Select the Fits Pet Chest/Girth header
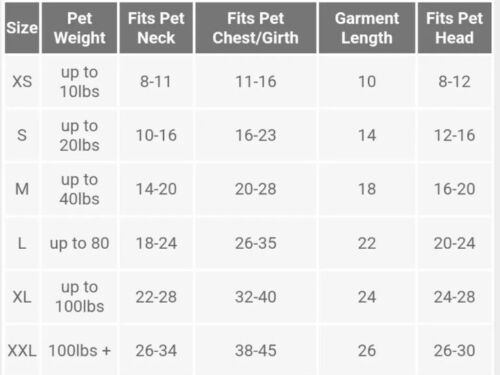This screenshot has width=500, height=375. pos(256,28)
